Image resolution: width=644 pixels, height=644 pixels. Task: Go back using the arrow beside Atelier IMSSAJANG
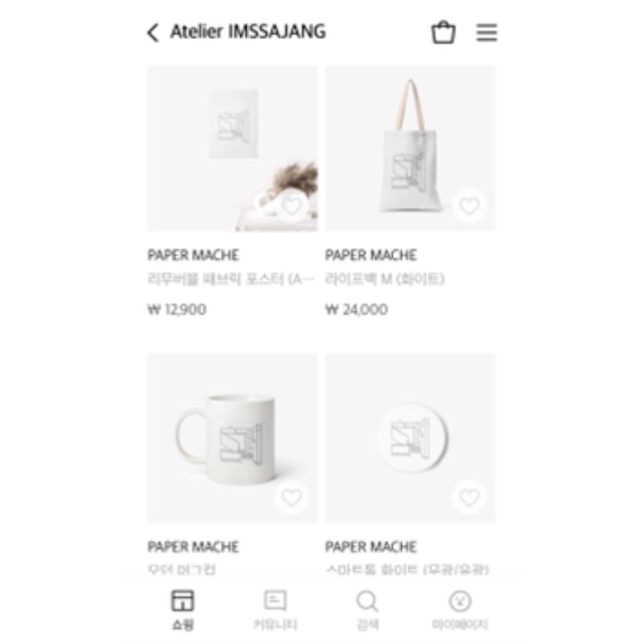click(153, 32)
